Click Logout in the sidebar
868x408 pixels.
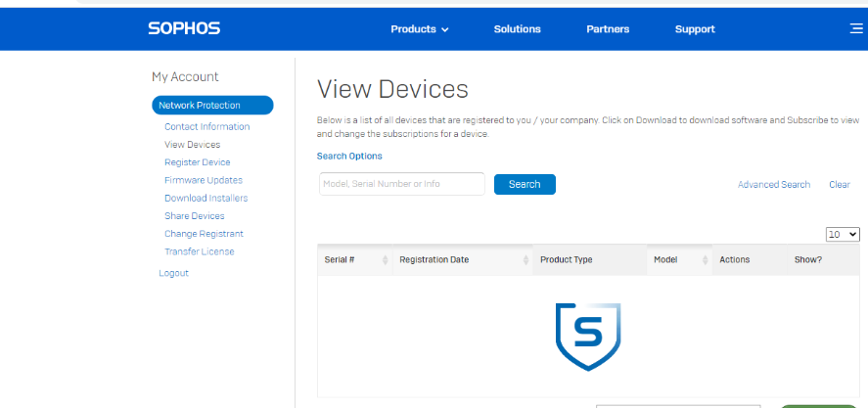tap(173, 273)
